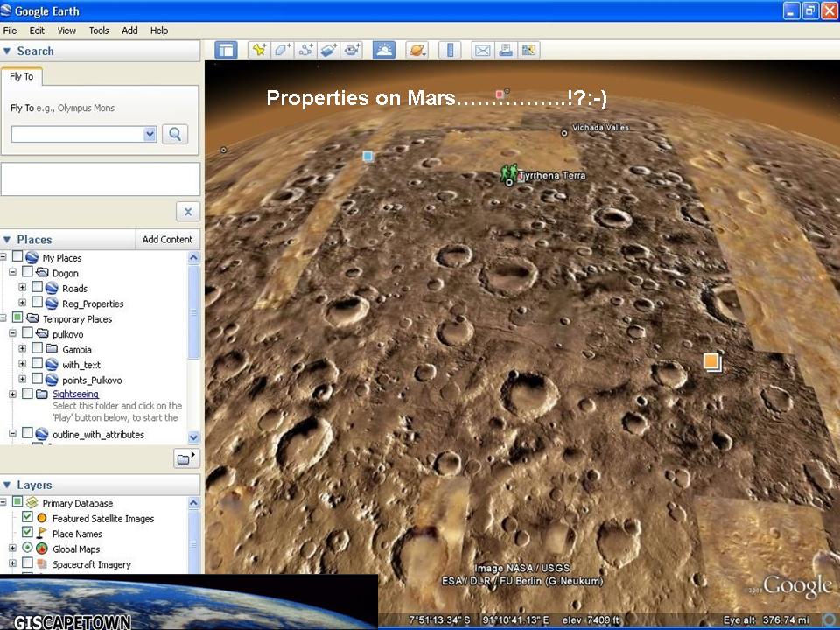
Task: Click the Place Names flag icon
Action: tap(42, 534)
